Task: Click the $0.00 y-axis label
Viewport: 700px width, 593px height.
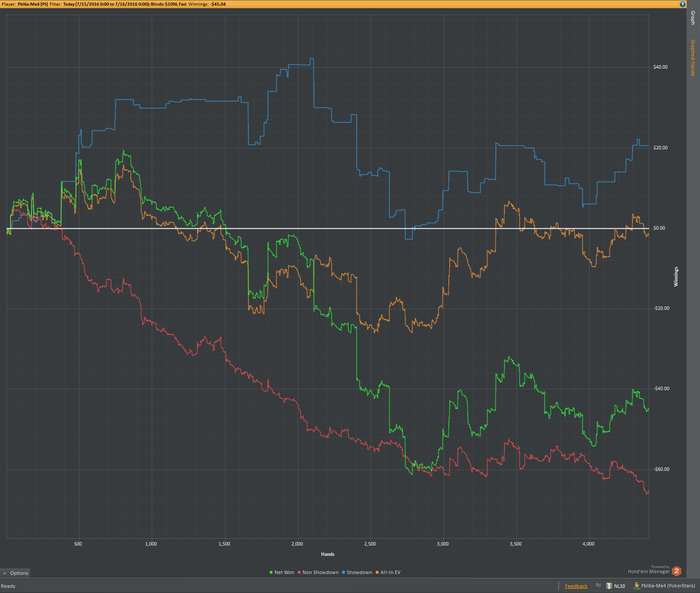Action: (x=659, y=228)
